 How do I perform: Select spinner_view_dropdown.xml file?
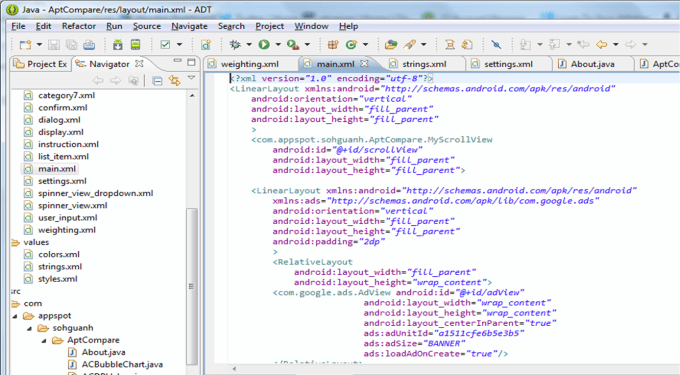click(x=95, y=193)
